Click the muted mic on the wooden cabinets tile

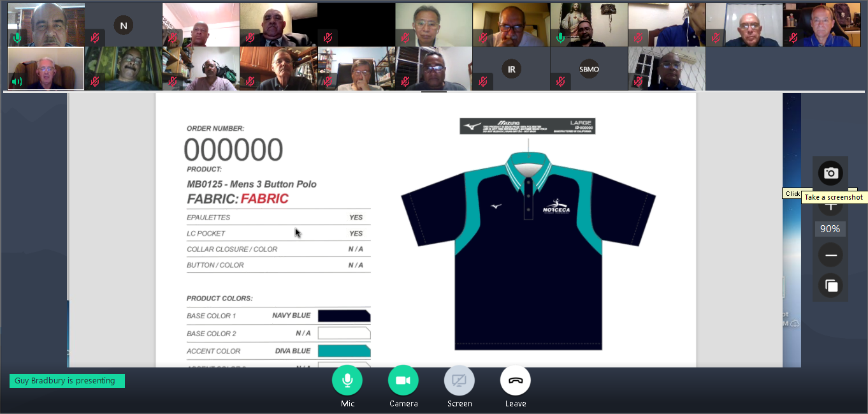click(x=250, y=81)
